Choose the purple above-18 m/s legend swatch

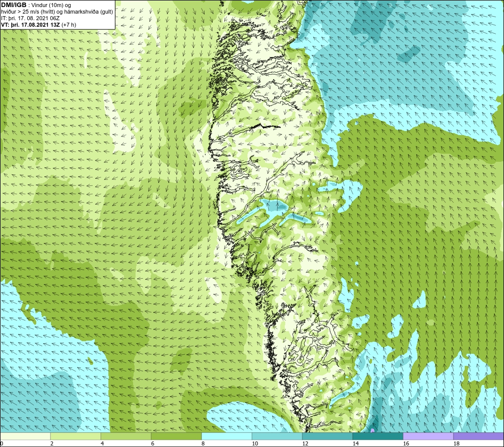pos(479,436)
